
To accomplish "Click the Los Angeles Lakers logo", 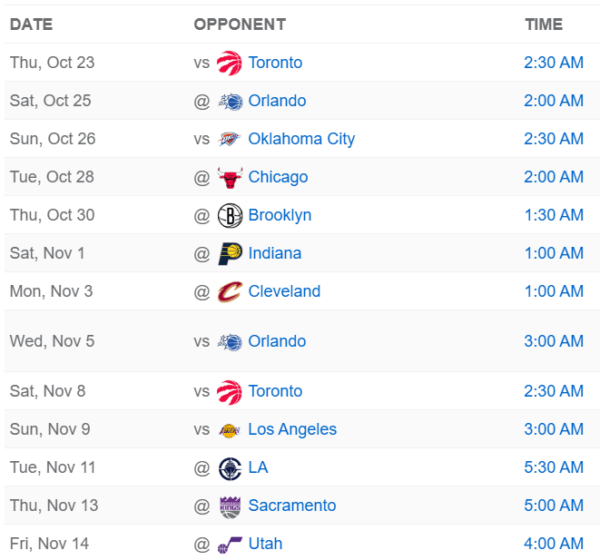I will 230,429.
